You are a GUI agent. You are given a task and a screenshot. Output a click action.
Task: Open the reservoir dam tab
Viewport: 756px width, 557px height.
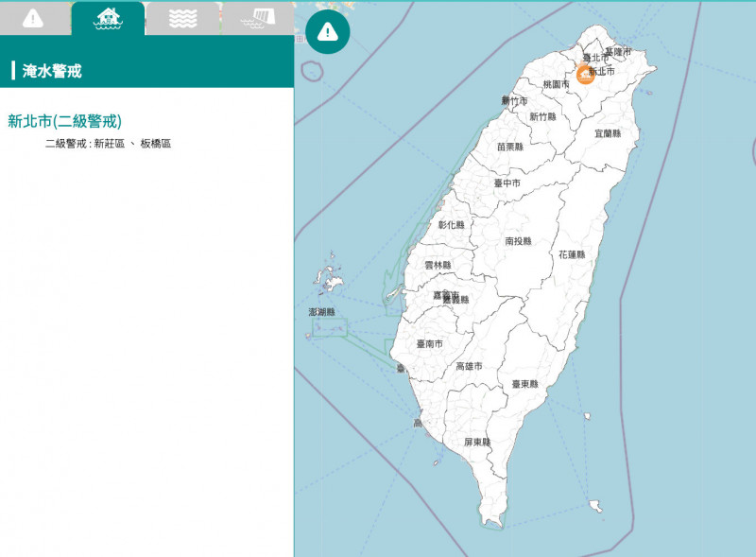coord(258,18)
